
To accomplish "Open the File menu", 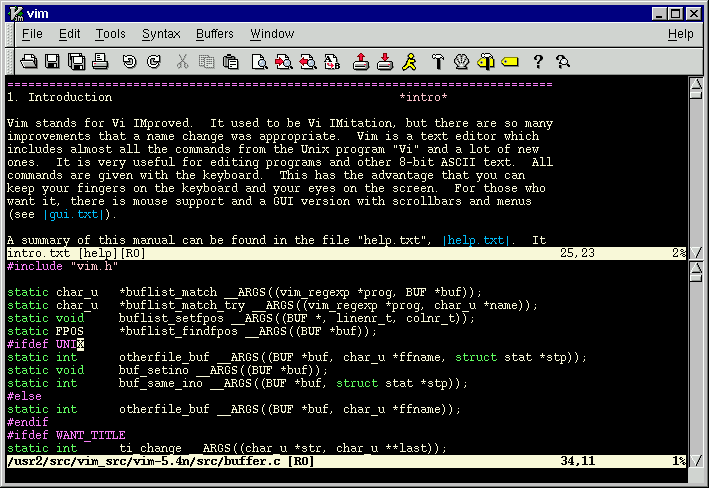I will [x=32, y=34].
